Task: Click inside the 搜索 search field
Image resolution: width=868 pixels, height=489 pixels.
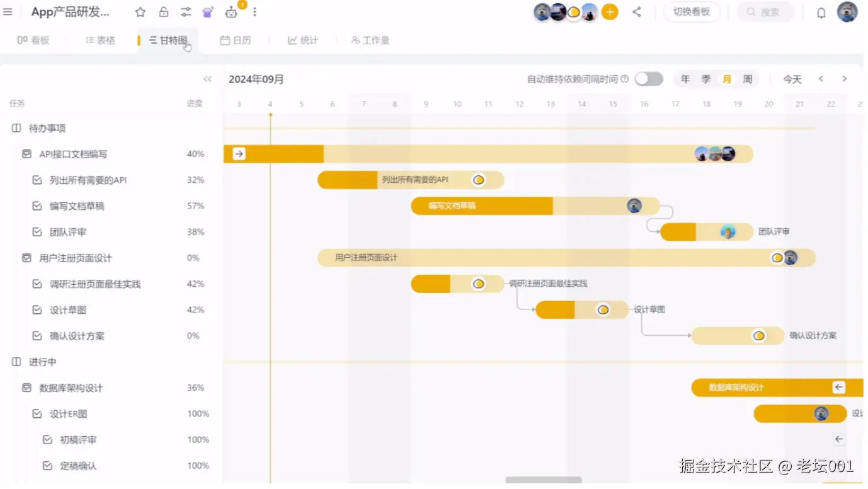Action: pos(765,11)
